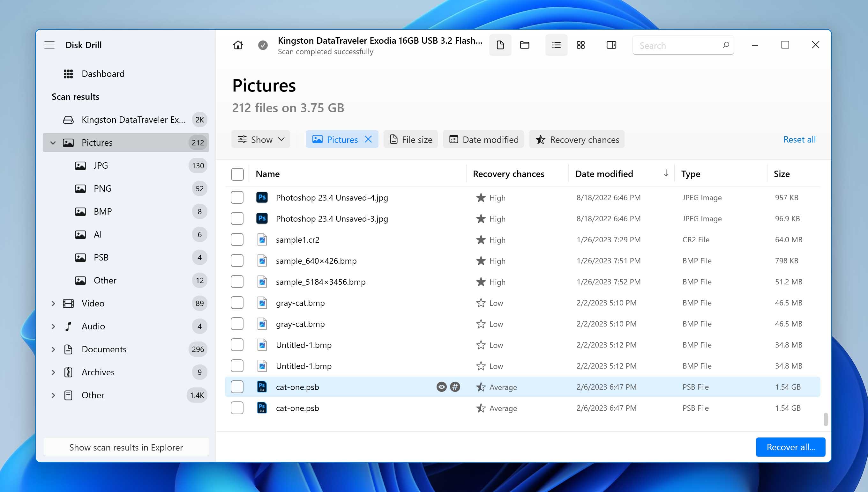Open the Date modified filter

(x=483, y=139)
